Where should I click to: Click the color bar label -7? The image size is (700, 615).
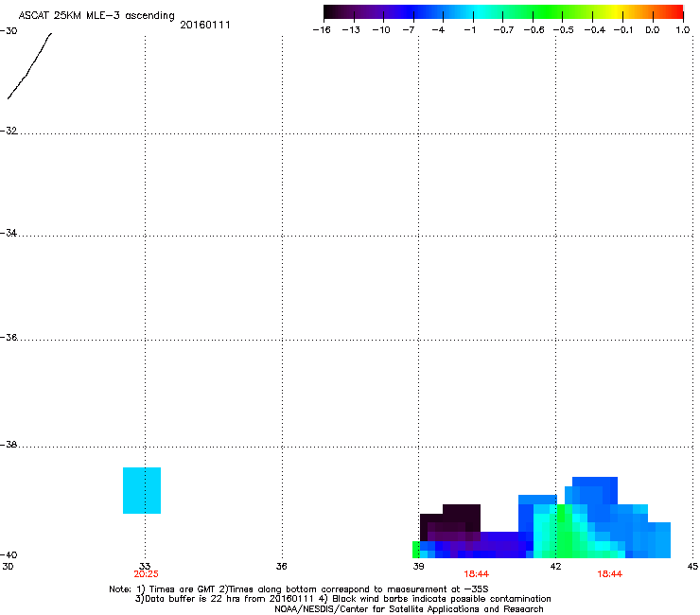(x=408, y=30)
